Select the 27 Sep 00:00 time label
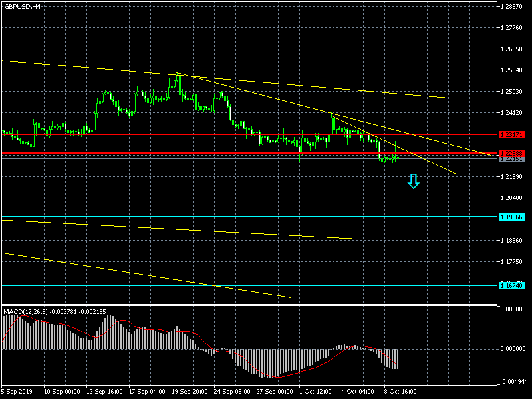Screen dimensions: 532x399 (x=275, y=392)
